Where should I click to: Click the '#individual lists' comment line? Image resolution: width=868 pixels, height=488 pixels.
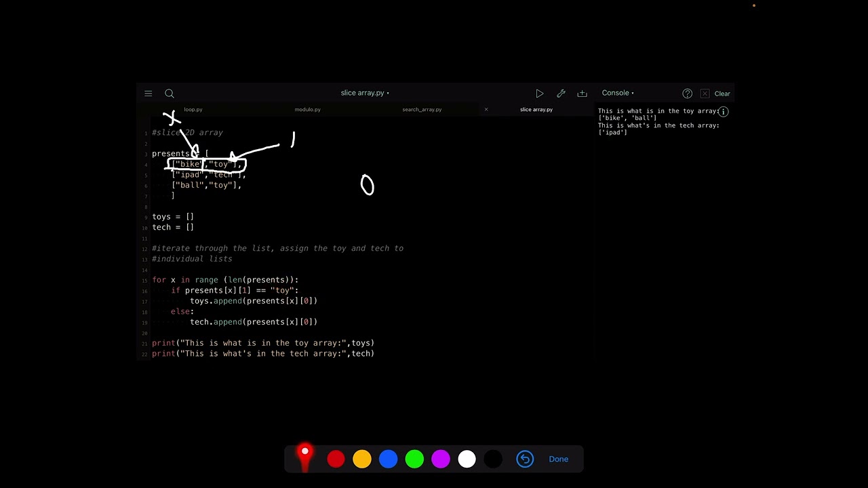pyautogui.click(x=192, y=259)
